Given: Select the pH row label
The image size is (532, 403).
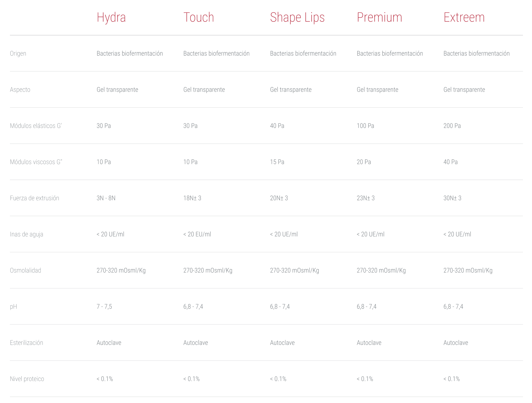Looking at the screenshot, I should [x=13, y=307].
